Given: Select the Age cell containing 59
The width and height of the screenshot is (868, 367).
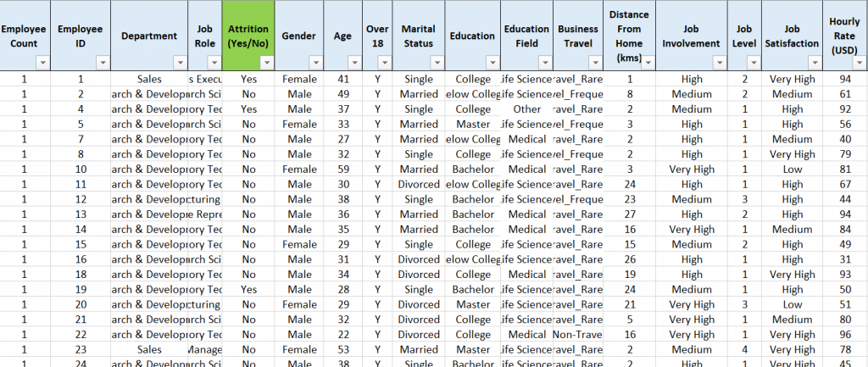Looking at the screenshot, I should [342, 169].
